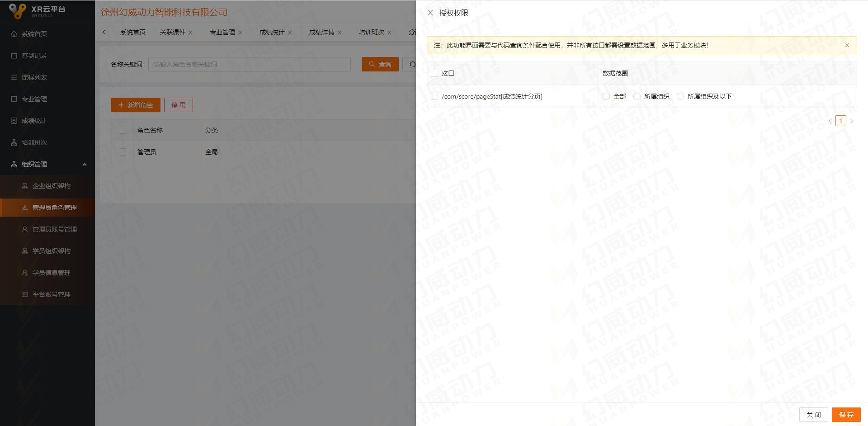The height and width of the screenshot is (426, 868).
Task: Click the role name keyword input field
Action: pyautogui.click(x=250, y=64)
